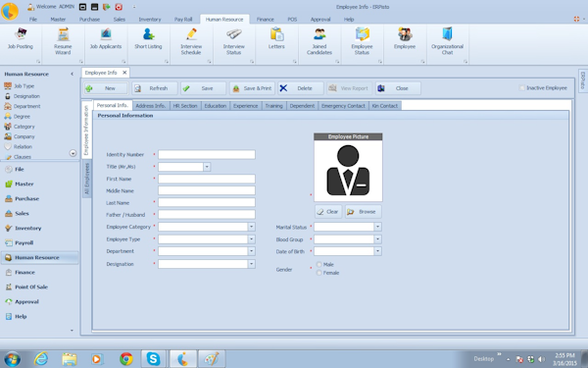Click the application orb logo button
The image size is (588, 368).
click(x=10, y=11)
